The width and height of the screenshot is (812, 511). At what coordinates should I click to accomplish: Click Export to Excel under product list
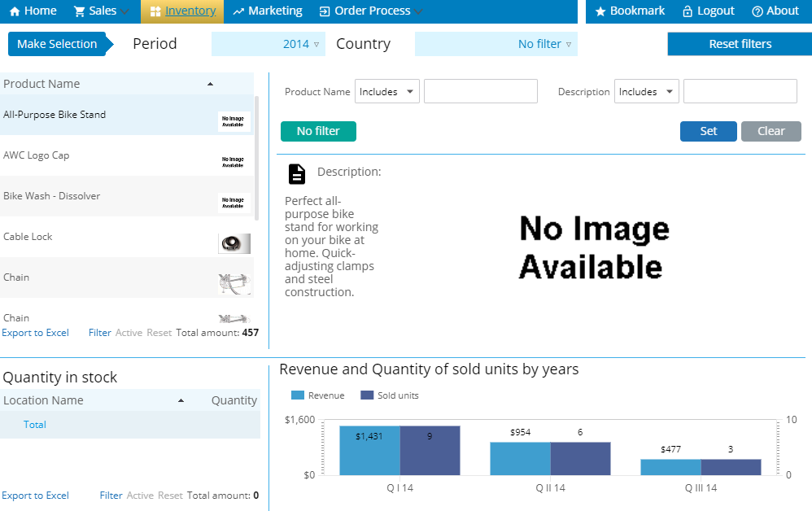pos(36,333)
